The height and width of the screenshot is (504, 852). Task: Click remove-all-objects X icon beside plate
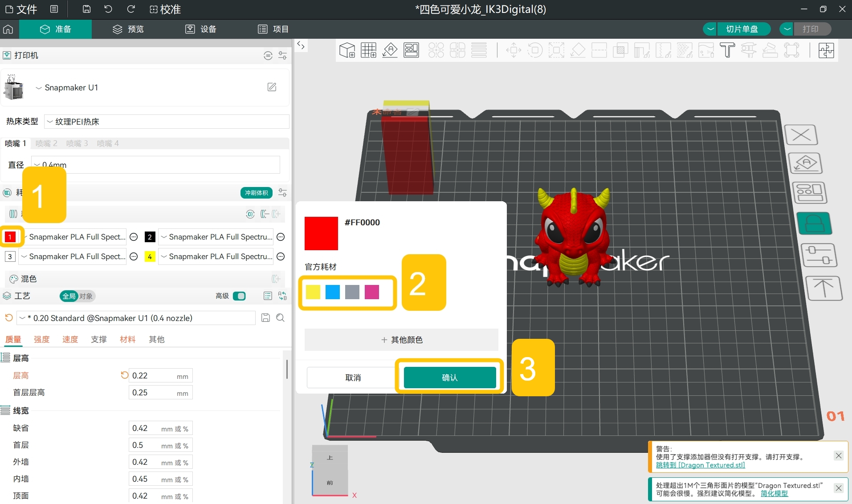click(801, 135)
